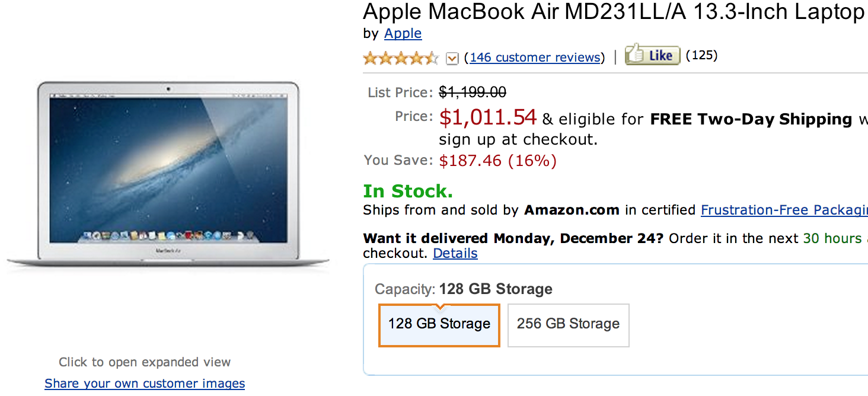The height and width of the screenshot is (396, 868).
Task: Click the MacBook Air product title
Action: pos(613,12)
